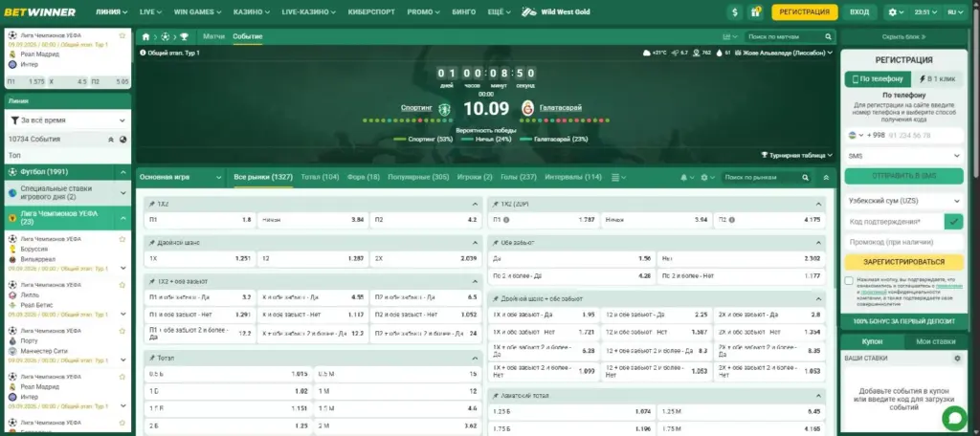Open the КАЗИНО menu
Image resolution: width=980 pixels, height=436 pixels.
(252, 11)
